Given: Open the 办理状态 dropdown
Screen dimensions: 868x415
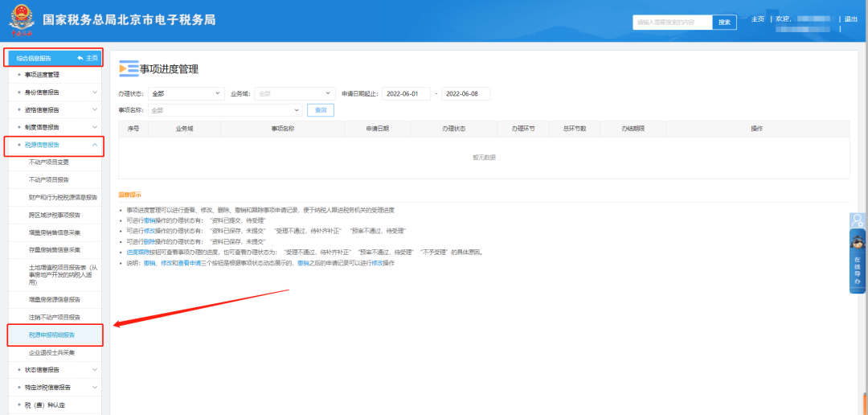Looking at the screenshot, I should coord(186,94).
